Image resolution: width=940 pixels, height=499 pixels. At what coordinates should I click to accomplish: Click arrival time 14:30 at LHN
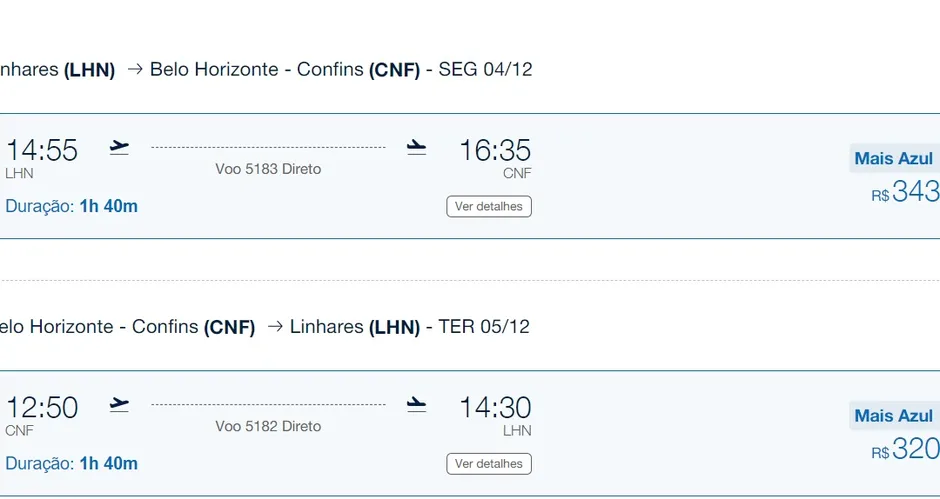tap(495, 407)
